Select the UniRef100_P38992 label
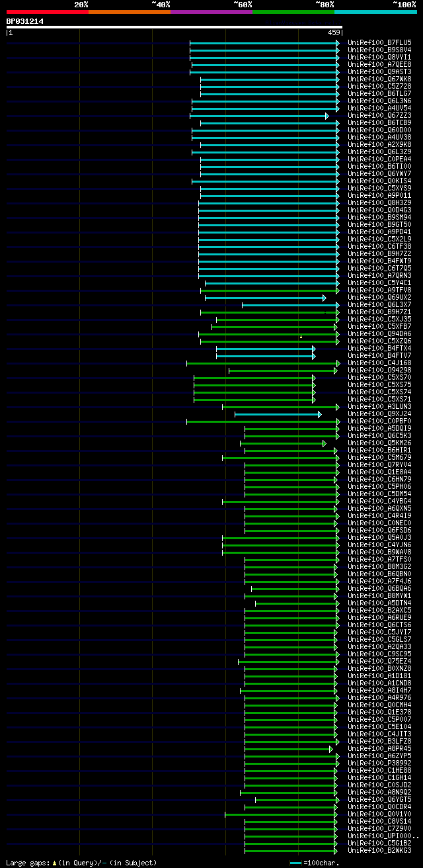 379,763
